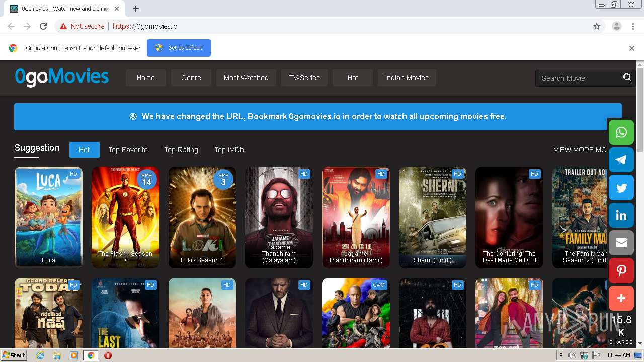This screenshot has width=644, height=362.
Task: Open The Flash Season 7 poster
Action: [125, 217]
